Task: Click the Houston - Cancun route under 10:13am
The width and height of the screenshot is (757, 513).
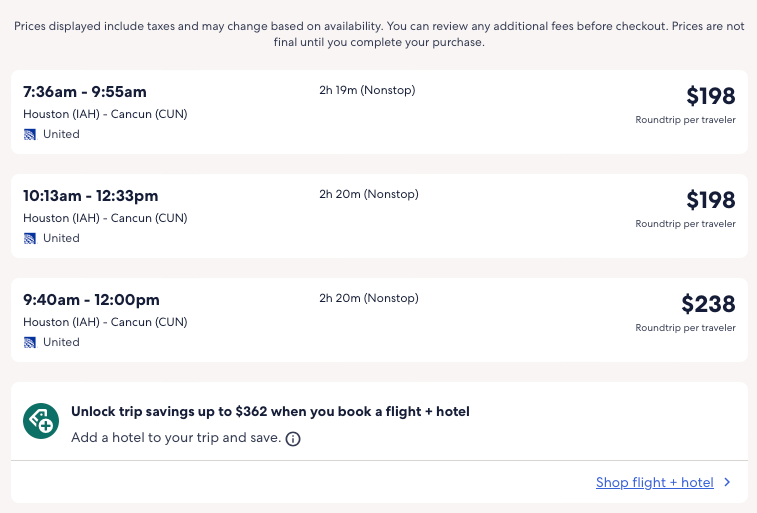Action: point(105,218)
